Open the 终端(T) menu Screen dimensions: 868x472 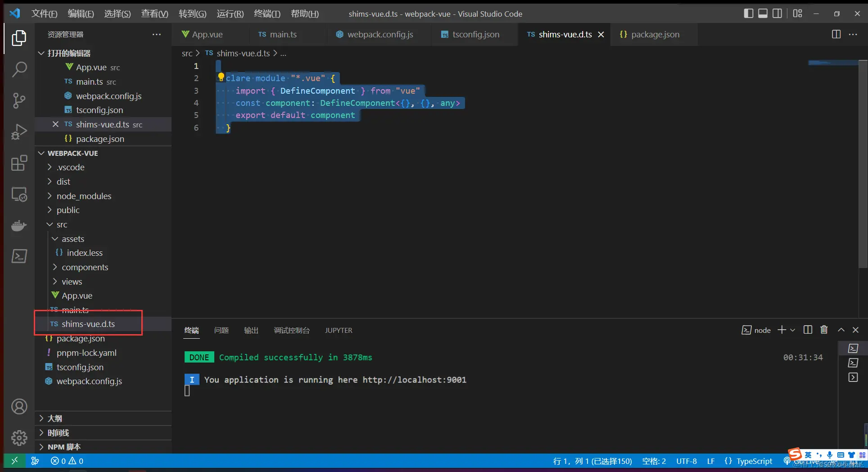[267, 14]
